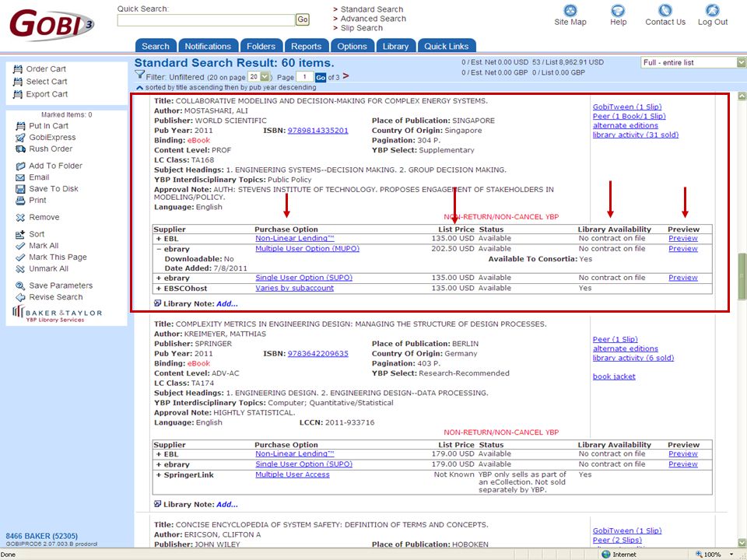Click the vertical scrollbar thumb
The height and width of the screenshot is (560, 747).
click(x=742, y=277)
